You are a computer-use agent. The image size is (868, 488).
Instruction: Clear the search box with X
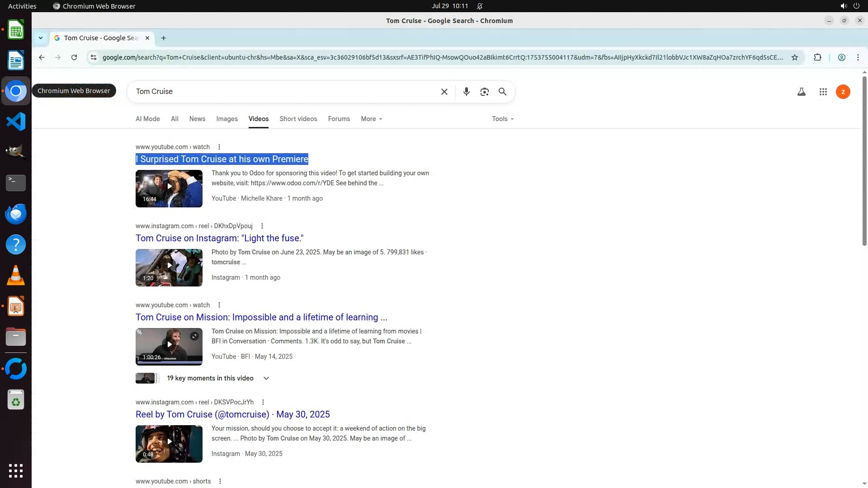click(x=444, y=92)
